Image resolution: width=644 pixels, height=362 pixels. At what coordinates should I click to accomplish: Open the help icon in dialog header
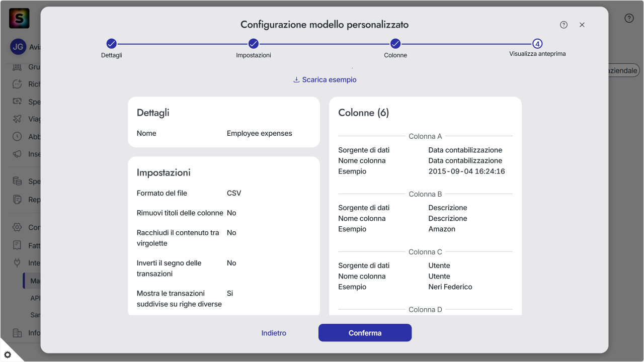(563, 25)
